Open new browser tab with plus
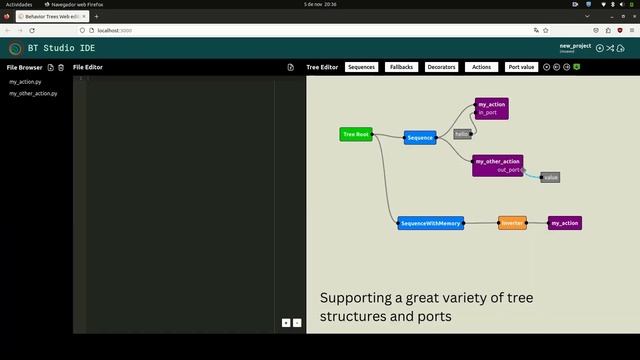The image size is (640, 360). tap(96, 17)
